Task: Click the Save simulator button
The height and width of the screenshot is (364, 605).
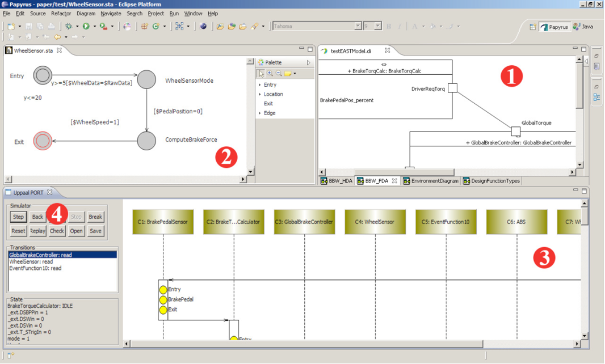Action: point(95,231)
